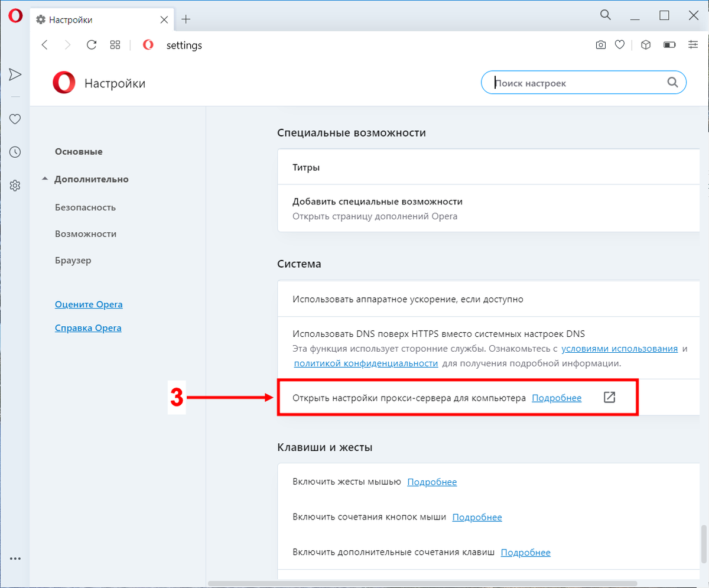Screen dimensions: 709x588
Task: Click Открыть настройки прокси-сервера для компьютера
Action: (x=409, y=398)
